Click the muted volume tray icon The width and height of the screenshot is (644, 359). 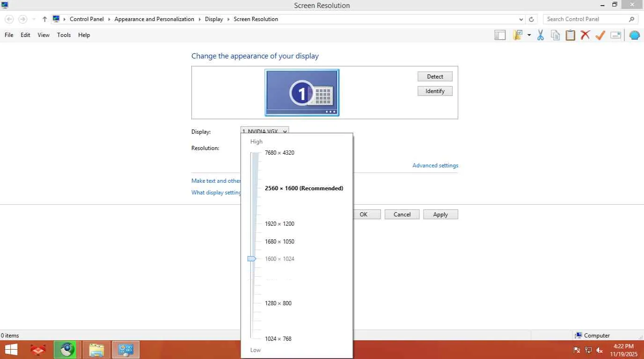click(x=600, y=350)
